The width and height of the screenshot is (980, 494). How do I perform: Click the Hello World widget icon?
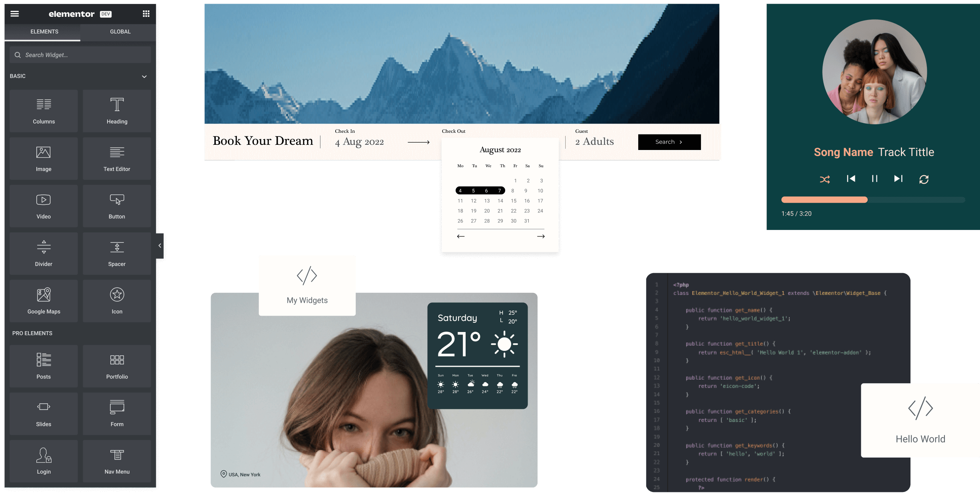pyautogui.click(x=920, y=408)
